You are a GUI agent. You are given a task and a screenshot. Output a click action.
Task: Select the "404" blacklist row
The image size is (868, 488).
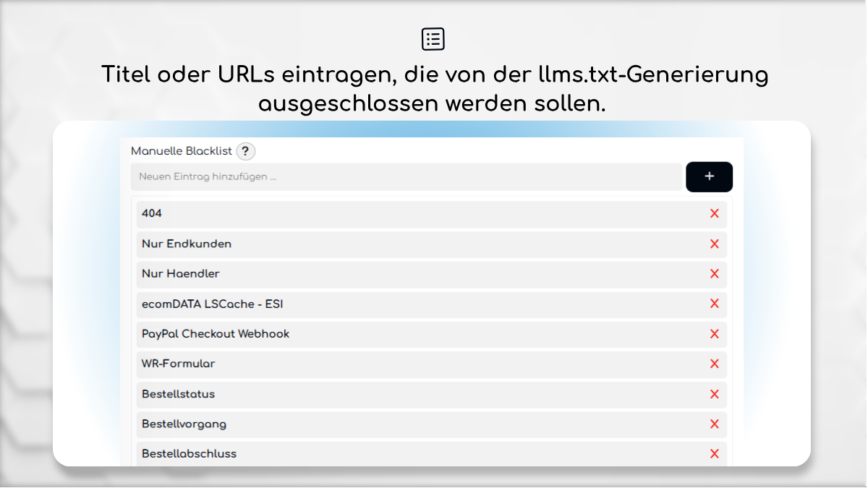(362, 214)
